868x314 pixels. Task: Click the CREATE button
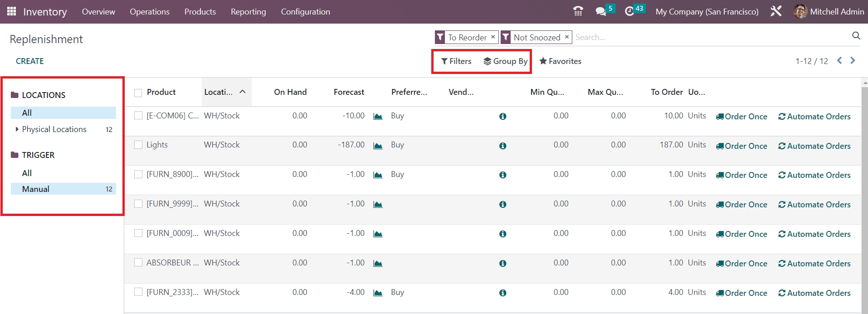[x=30, y=61]
